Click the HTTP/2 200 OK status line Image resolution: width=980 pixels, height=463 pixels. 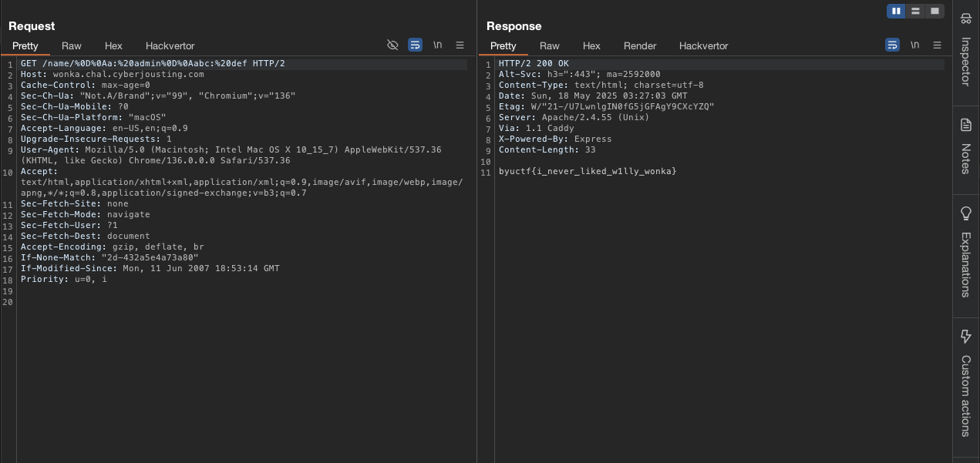tap(534, 64)
